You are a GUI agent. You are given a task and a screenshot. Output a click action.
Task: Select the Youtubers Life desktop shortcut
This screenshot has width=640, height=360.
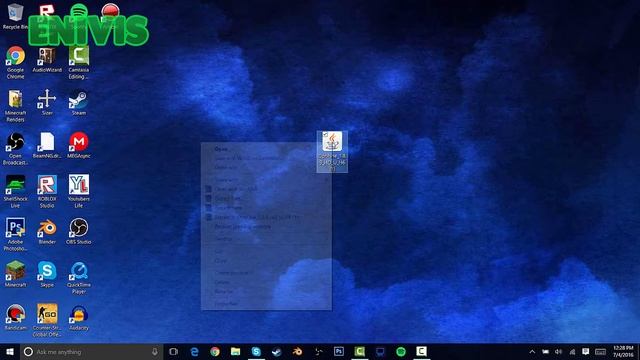click(78, 191)
